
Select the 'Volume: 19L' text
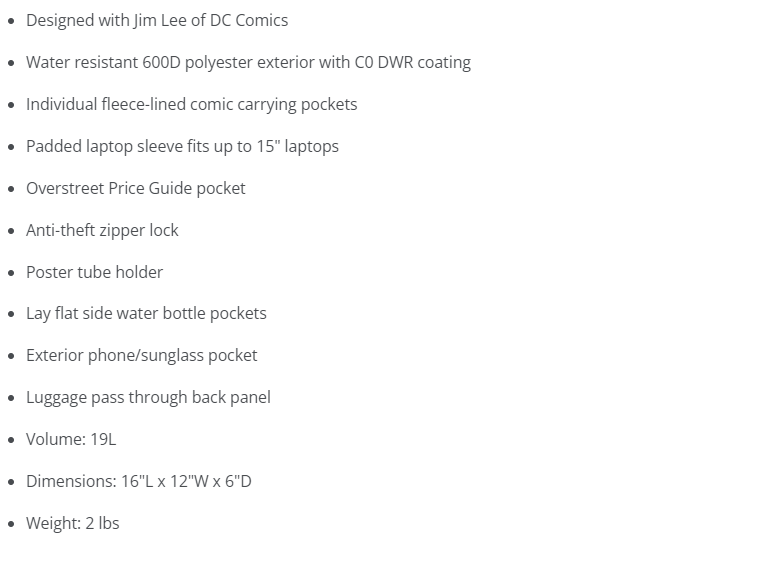tap(71, 439)
